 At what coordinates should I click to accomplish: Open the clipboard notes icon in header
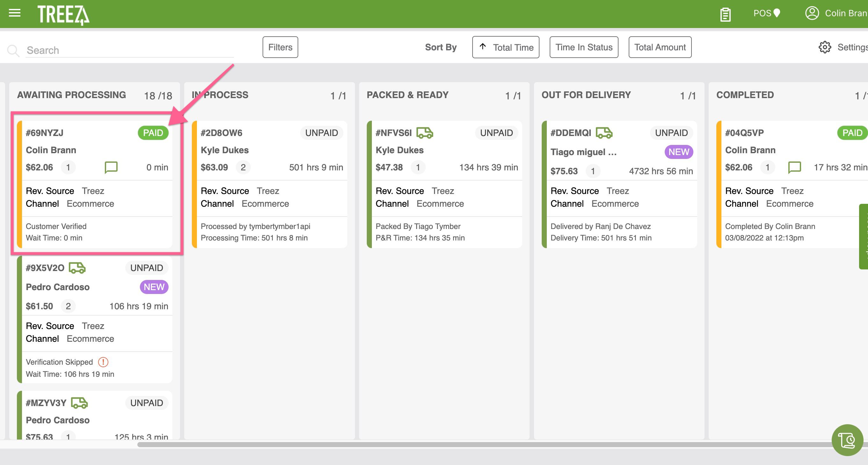(726, 14)
